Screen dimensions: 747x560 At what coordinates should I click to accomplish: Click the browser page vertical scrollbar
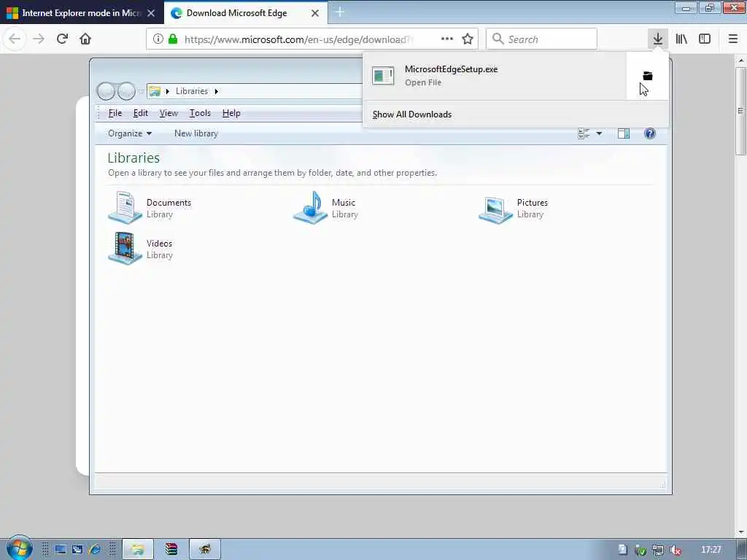click(740, 111)
